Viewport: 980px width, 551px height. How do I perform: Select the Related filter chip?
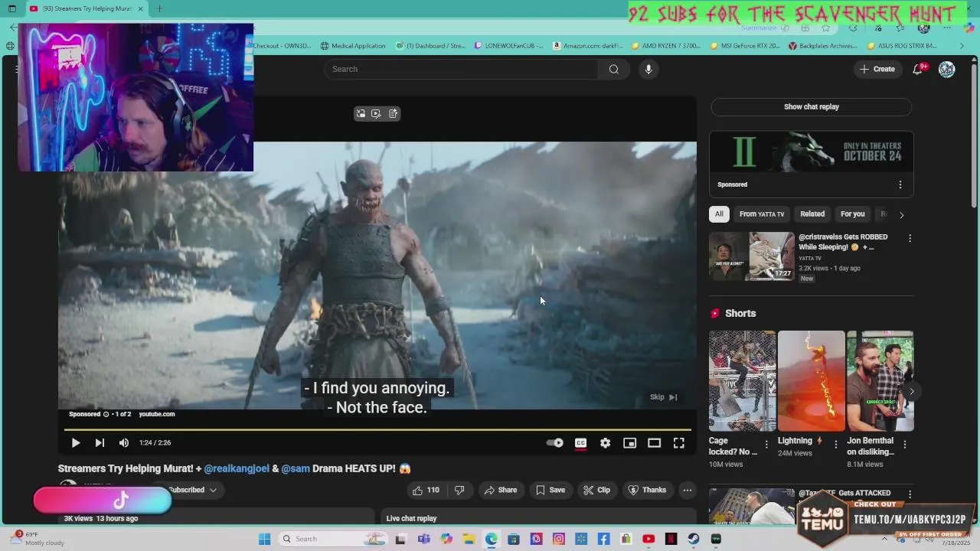(x=812, y=214)
